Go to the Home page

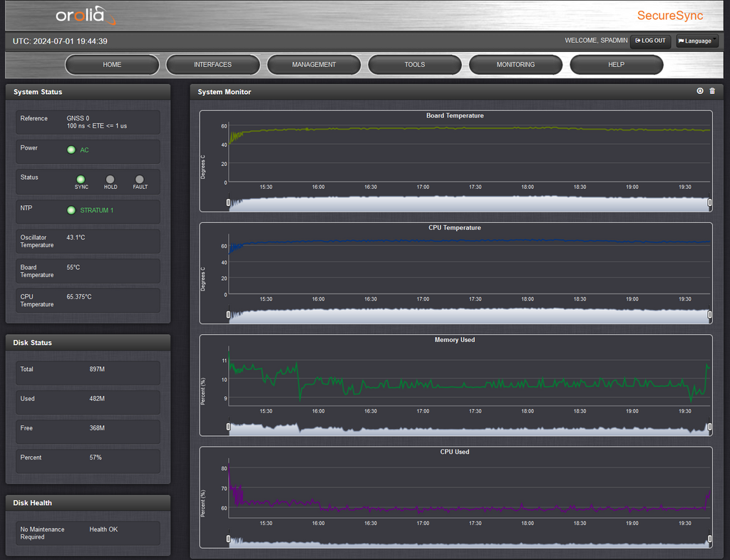pos(112,65)
